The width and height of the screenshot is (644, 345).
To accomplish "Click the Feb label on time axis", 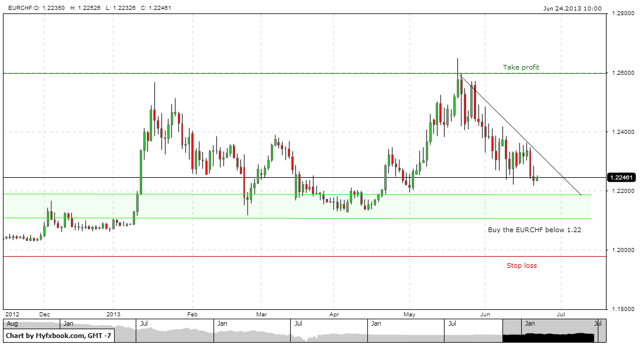I will click(x=192, y=315).
